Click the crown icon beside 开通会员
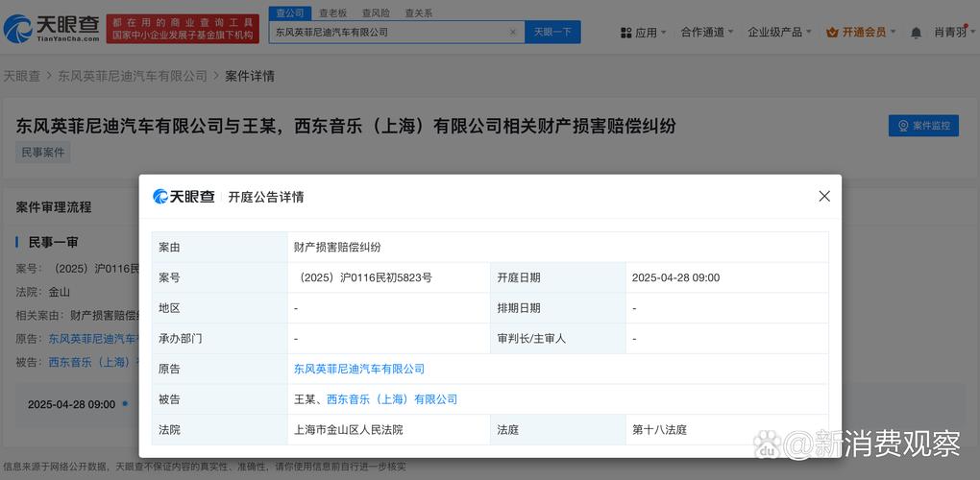The height and width of the screenshot is (480, 980). click(832, 33)
